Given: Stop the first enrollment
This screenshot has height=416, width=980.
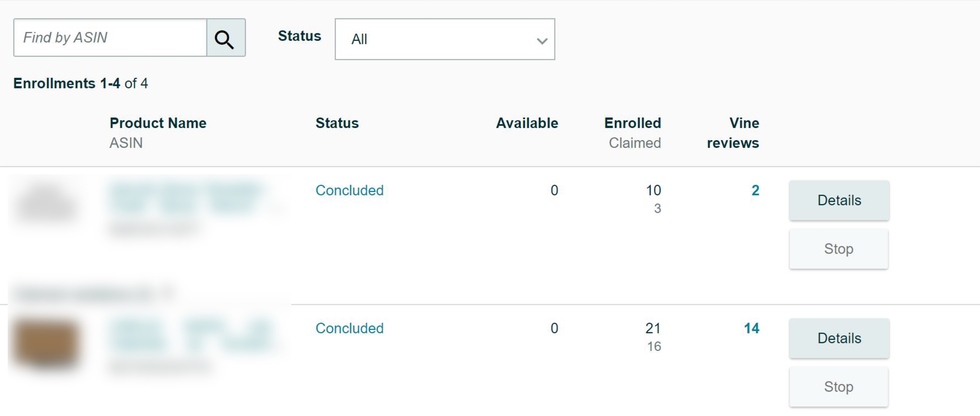Looking at the screenshot, I should [x=838, y=249].
